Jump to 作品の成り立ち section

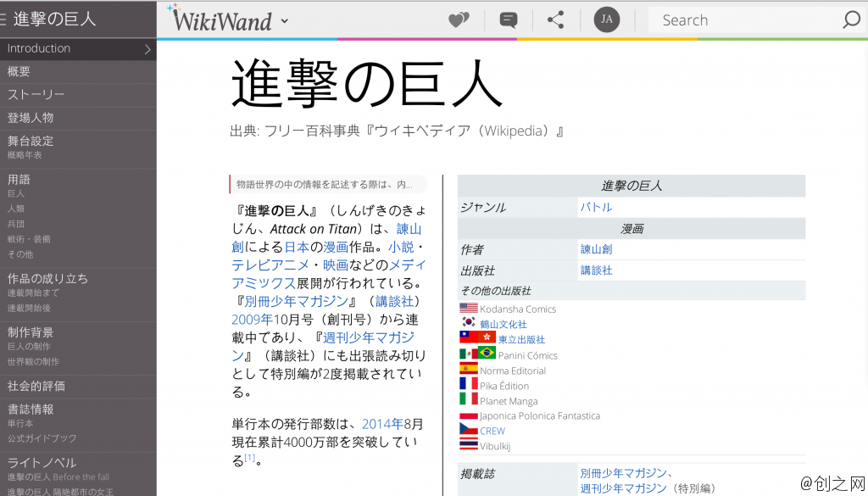[x=47, y=278]
